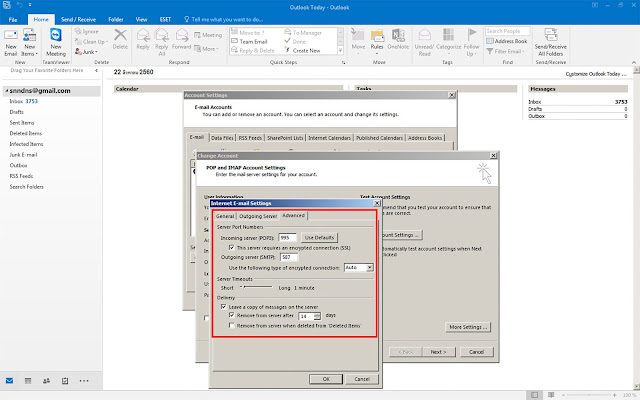Select the Create New quick step
Viewport: 640px width, 400px height.
pyautogui.click(x=302, y=51)
